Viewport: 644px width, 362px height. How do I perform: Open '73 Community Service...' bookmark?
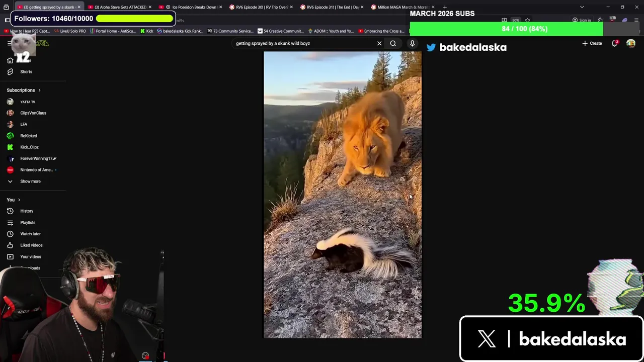[x=230, y=31]
